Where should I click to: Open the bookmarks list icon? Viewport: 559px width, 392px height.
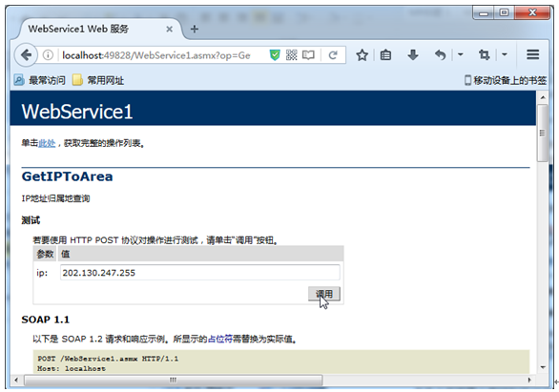click(x=385, y=55)
